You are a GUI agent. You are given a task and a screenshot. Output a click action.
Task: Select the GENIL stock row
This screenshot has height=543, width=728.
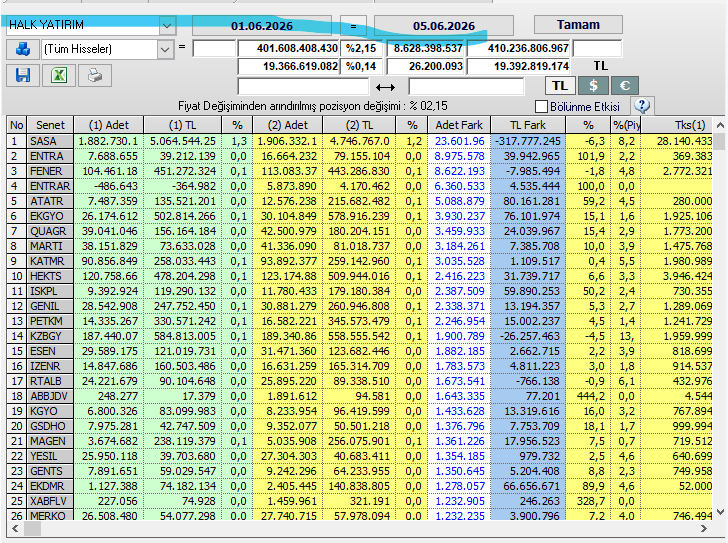point(359,306)
